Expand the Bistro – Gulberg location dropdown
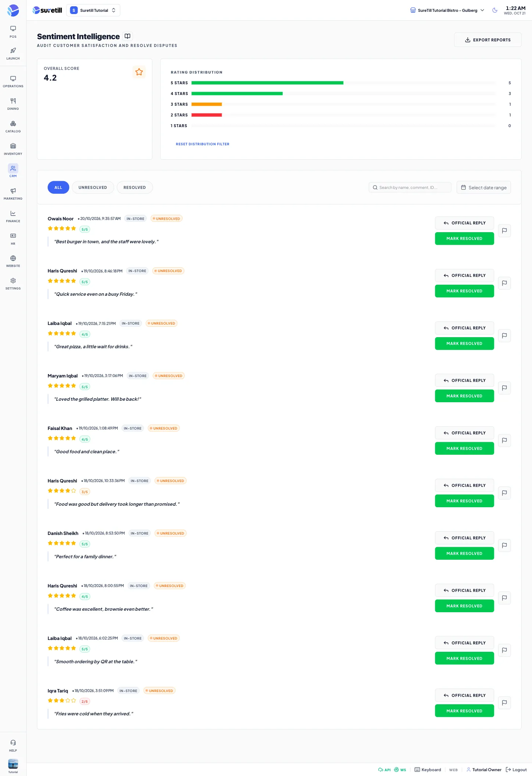Viewport: 532px width, 776px height. [x=447, y=10]
